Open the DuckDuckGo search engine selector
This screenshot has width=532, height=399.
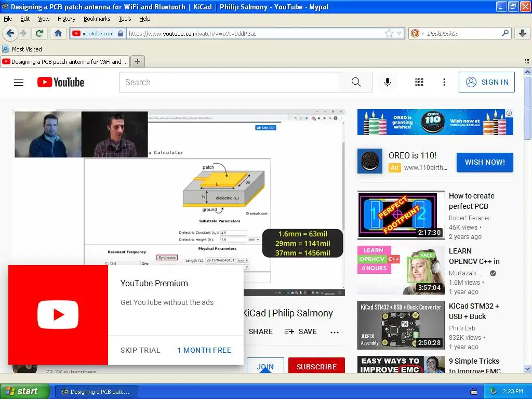(417, 33)
